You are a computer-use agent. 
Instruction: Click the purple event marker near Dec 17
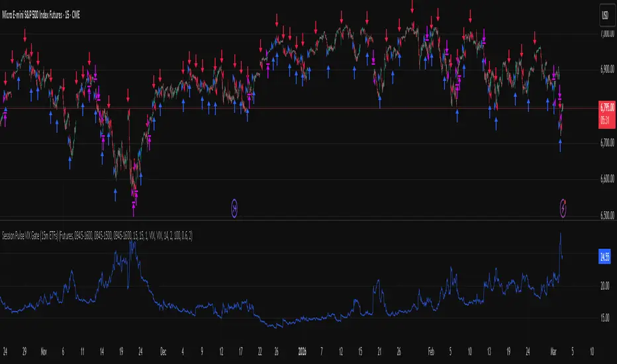[234, 208]
